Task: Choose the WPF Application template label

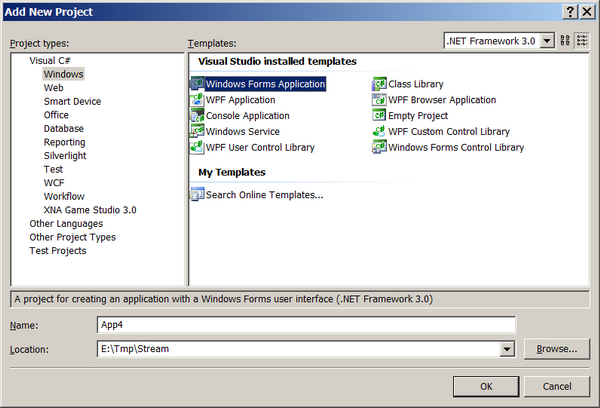Action: pyautogui.click(x=240, y=100)
